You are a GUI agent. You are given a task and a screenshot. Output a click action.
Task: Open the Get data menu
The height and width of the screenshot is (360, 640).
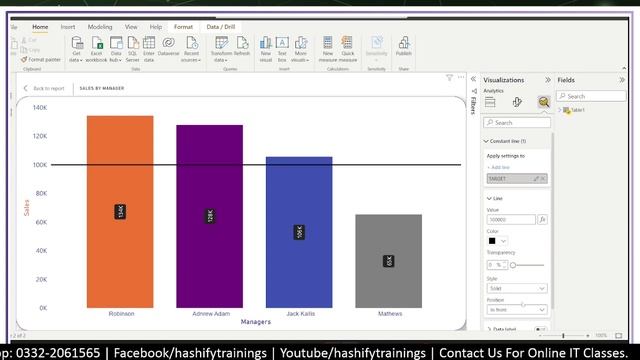pos(76,49)
